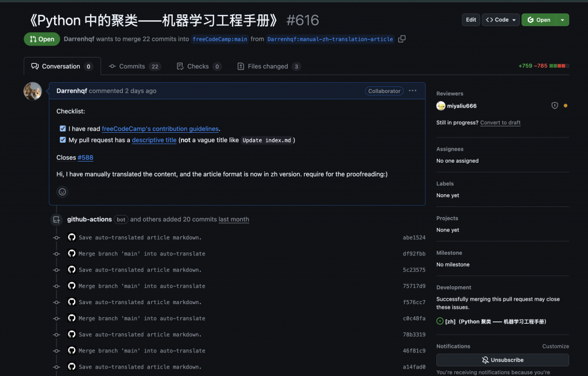Click GitHub avatar on commit 46f81c9
This screenshot has width=588, height=376.
coord(72,350)
